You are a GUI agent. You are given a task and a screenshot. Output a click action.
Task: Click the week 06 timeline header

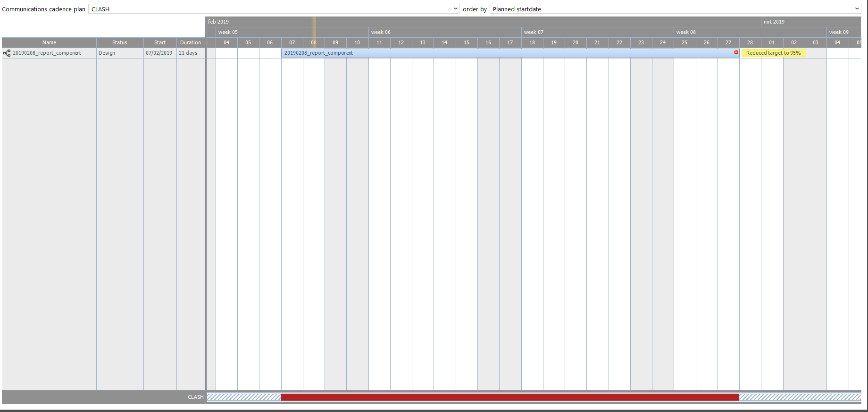coord(381,32)
